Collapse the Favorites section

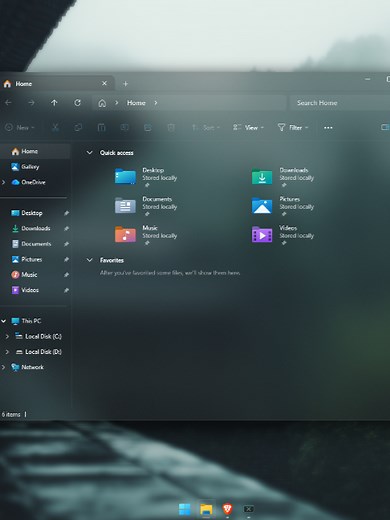pos(89,260)
